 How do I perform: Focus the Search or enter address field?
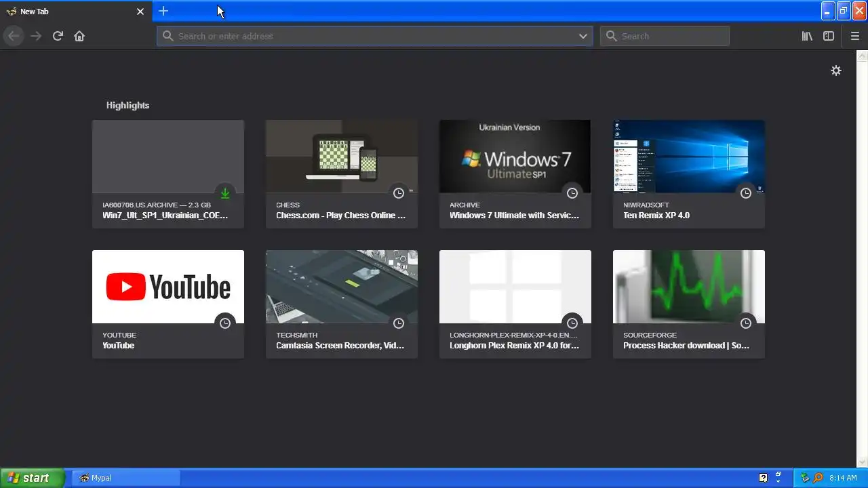click(375, 36)
